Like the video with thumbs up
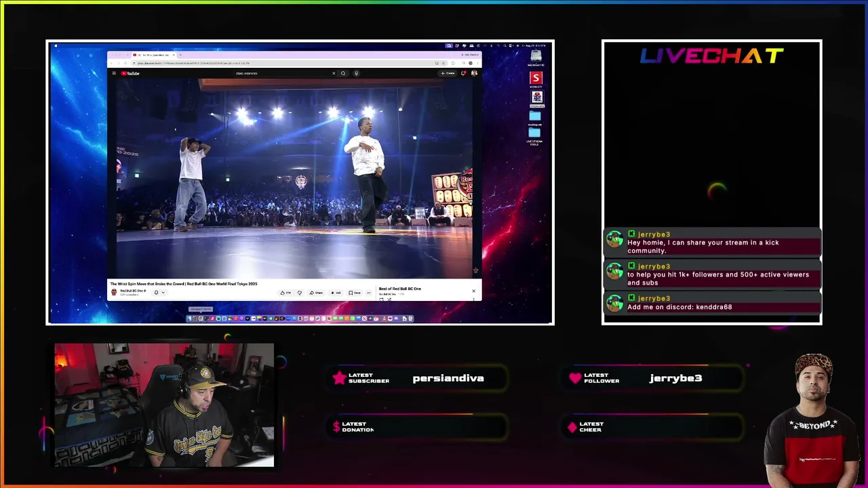Viewport: 868px width, 488px height. (x=285, y=293)
